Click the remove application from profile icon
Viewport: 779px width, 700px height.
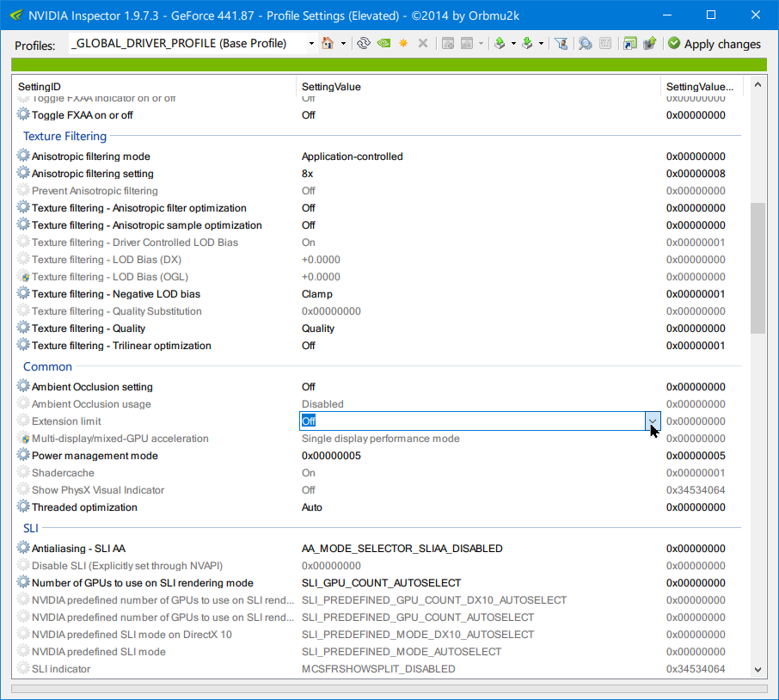467,44
